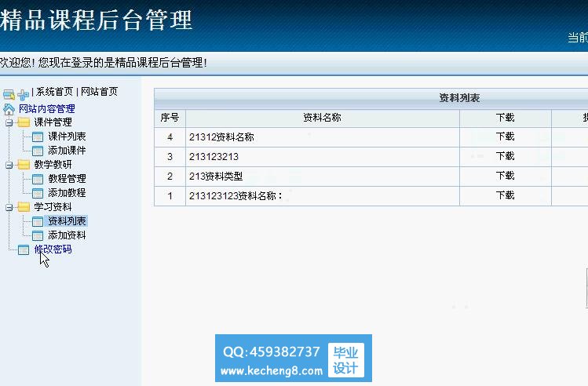Click the 213资料类型 name cell

(x=322, y=177)
